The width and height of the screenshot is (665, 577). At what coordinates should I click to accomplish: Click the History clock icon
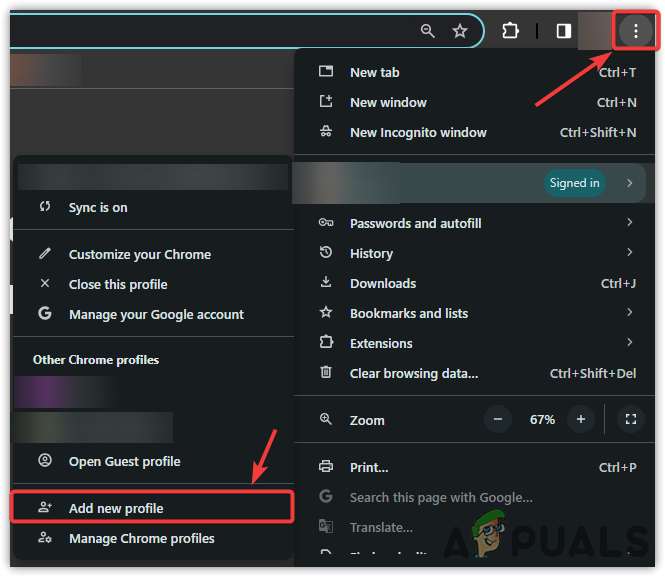pos(326,252)
